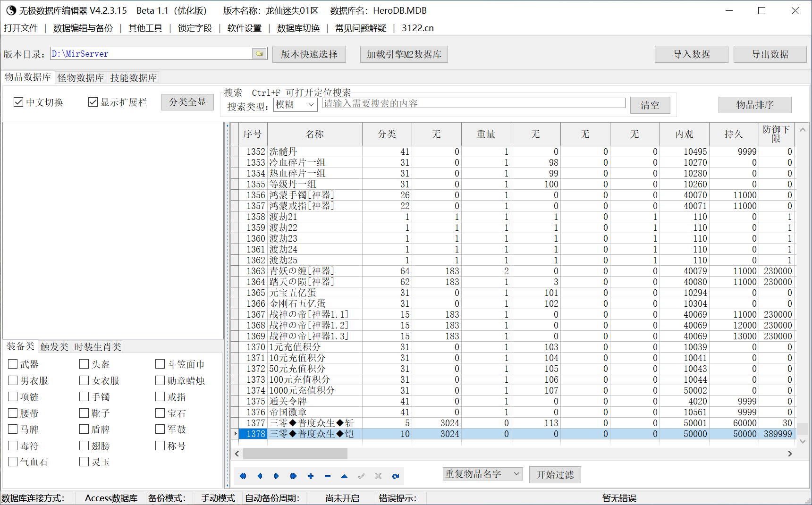Go to previous record arrow

tap(260, 476)
